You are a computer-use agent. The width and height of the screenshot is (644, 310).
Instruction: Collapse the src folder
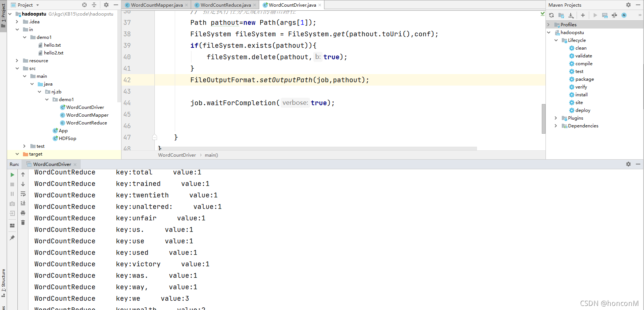(17, 68)
